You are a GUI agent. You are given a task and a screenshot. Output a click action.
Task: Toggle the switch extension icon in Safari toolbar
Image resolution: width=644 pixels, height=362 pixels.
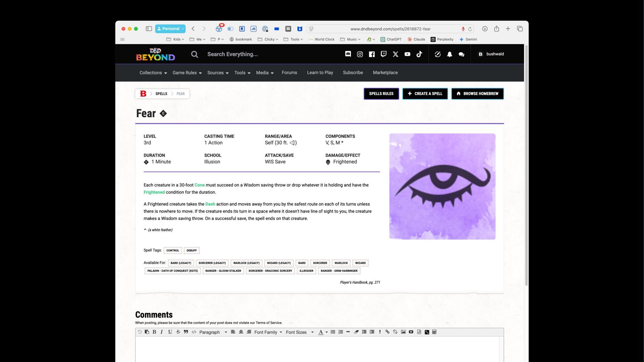point(230,29)
